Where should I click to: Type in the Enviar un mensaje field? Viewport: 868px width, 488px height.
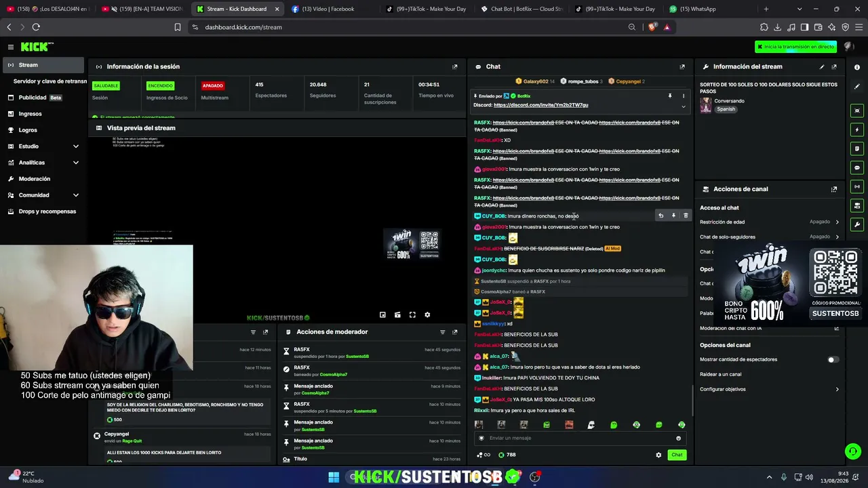(580, 438)
